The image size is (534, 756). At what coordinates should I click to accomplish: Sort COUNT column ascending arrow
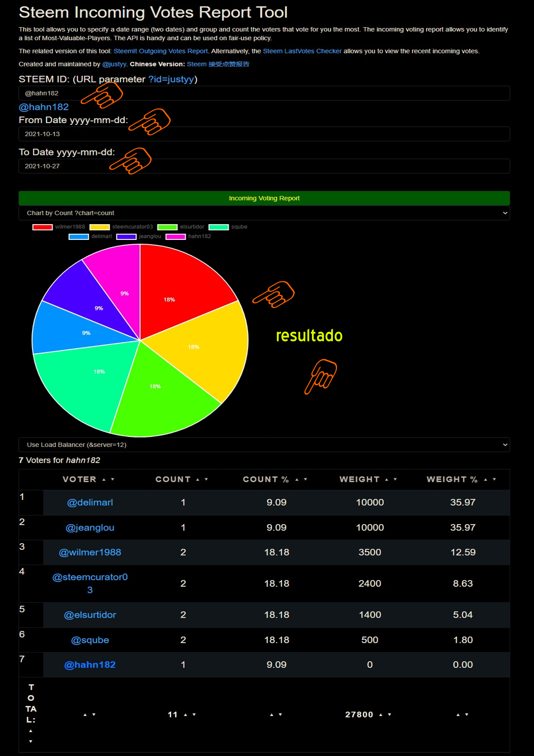(x=197, y=479)
